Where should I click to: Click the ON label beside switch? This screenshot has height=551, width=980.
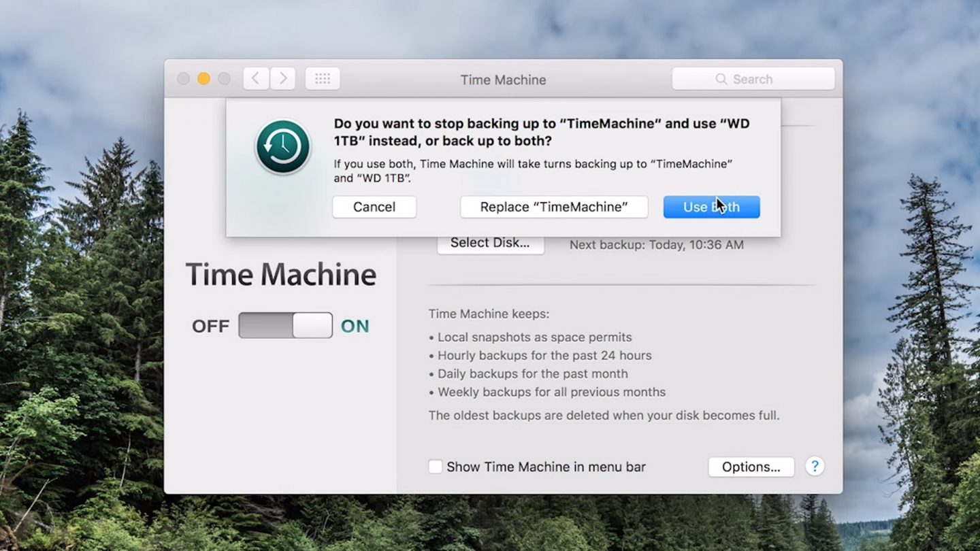click(355, 326)
